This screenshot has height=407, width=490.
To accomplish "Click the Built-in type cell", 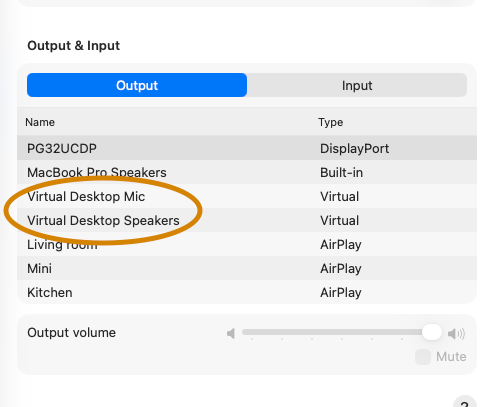I will coord(341,172).
